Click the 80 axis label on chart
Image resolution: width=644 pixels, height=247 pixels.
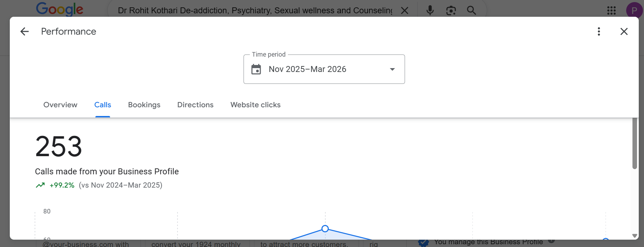[47, 211]
